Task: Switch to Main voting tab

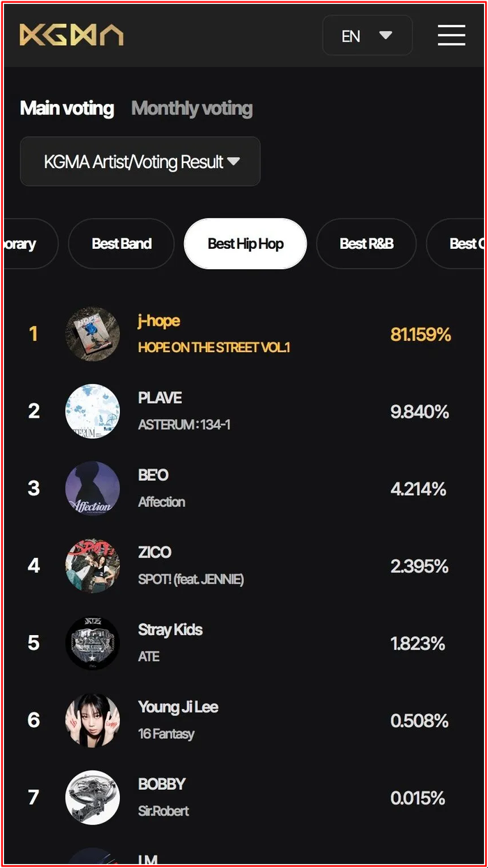Action: click(67, 108)
